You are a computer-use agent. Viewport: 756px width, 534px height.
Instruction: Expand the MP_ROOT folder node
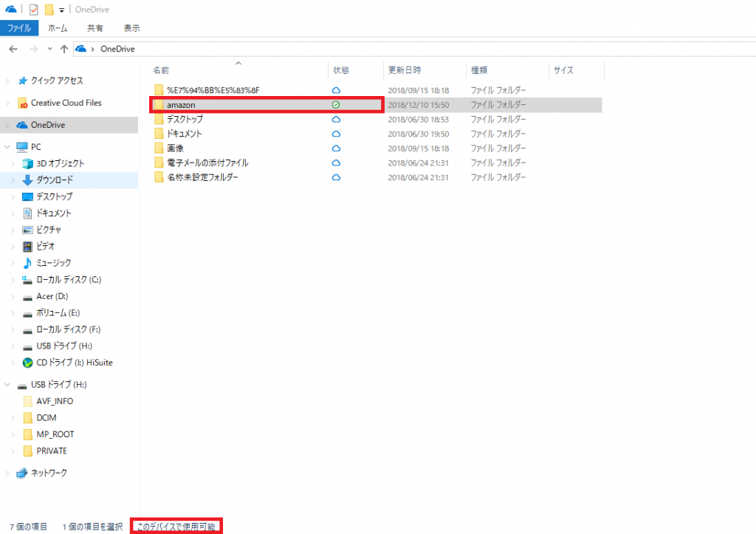click(x=13, y=434)
